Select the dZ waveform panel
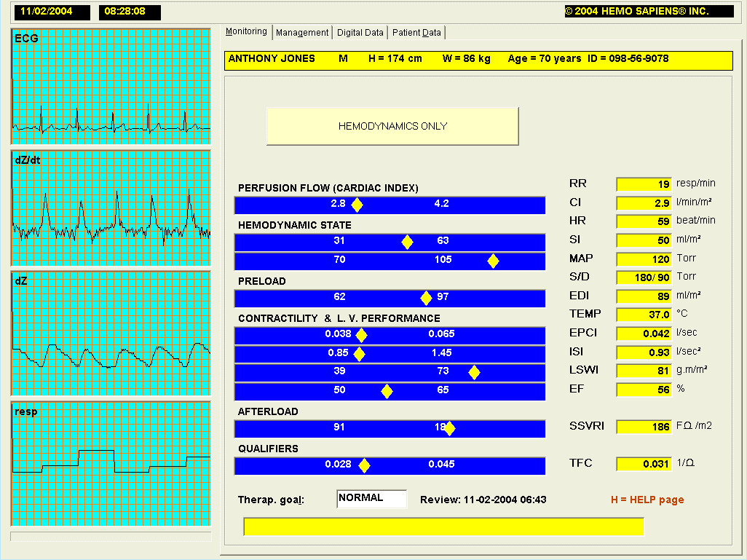747x560 pixels. [x=111, y=334]
